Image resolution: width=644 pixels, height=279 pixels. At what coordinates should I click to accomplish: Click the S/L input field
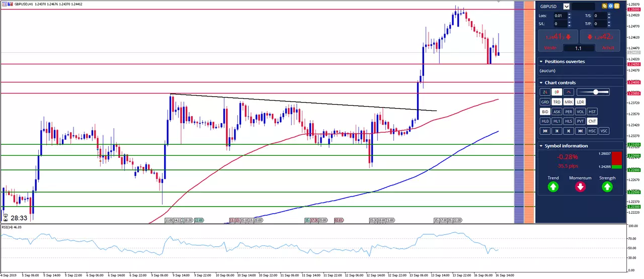click(560, 24)
